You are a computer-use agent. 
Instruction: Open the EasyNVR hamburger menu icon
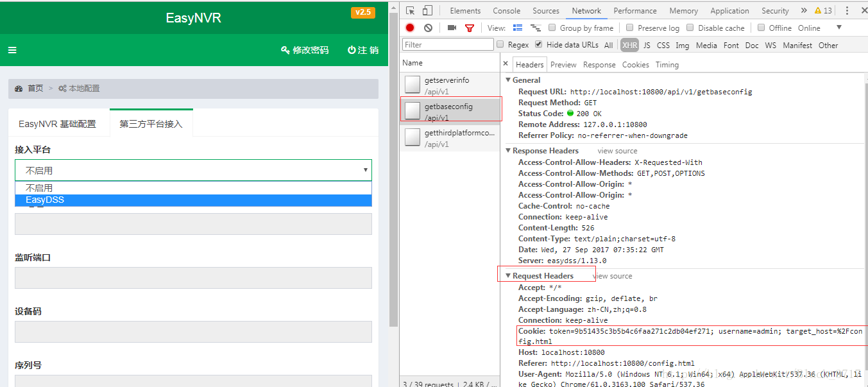pos(12,50)
